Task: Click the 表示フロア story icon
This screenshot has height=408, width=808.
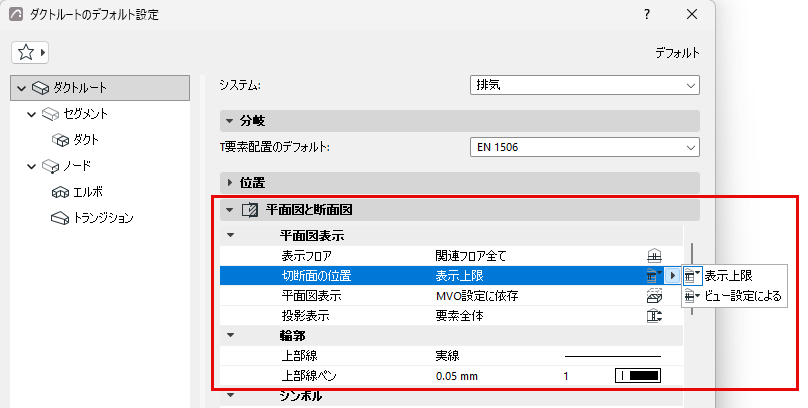Action: pyautogui.click(x=654, y=256)
